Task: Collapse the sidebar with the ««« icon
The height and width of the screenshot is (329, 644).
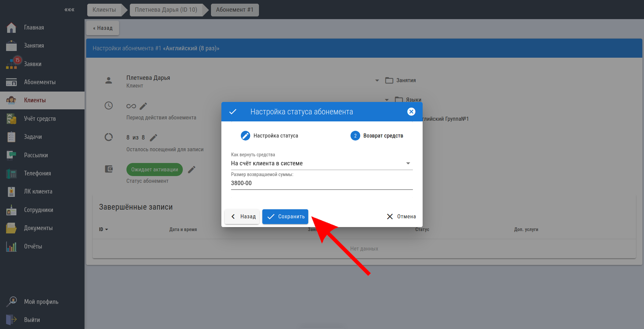Action: 69,10
